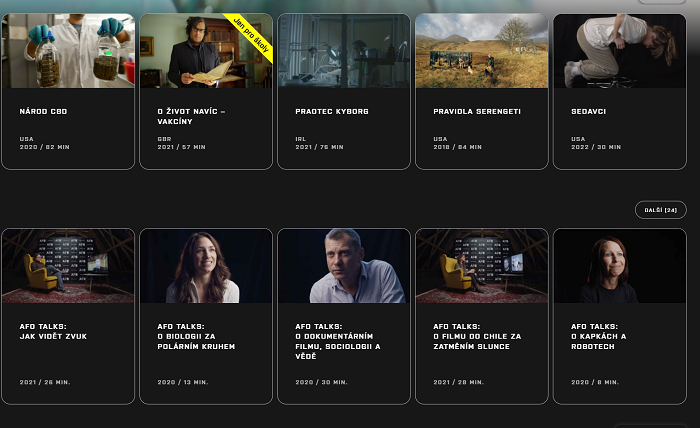Click the O život navíc – Vakcíny title

tap(191, 116)
